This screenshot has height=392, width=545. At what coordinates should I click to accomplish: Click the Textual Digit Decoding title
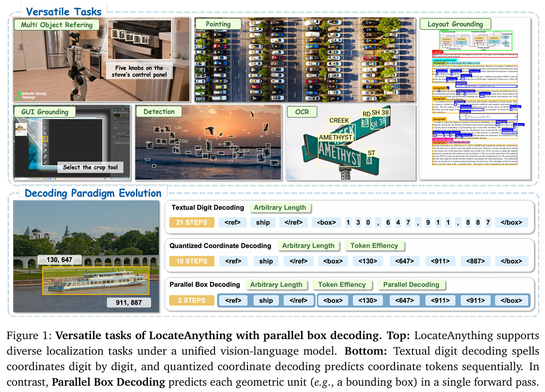(208, 208)
